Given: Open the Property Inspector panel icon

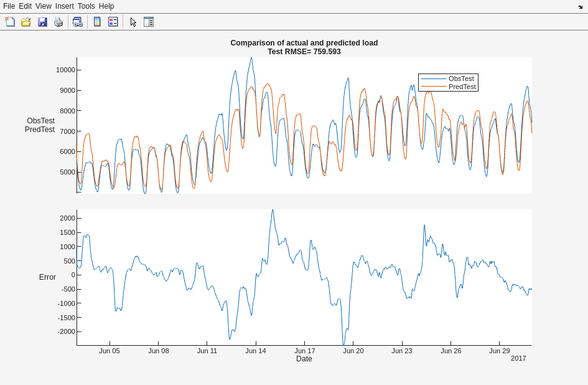Looking at the screenshot, I should [x=149, y=22].
